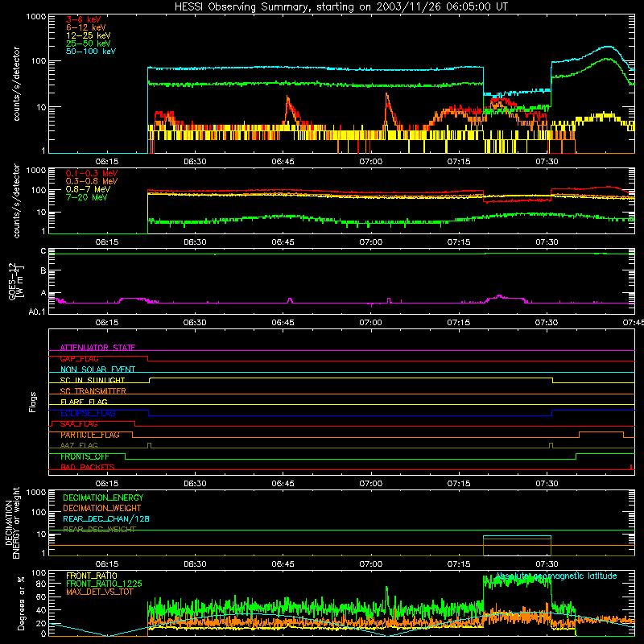Click the magenta GOES bump near 07:22
This screenshot has height=644, width=644.
pos(499,296)
